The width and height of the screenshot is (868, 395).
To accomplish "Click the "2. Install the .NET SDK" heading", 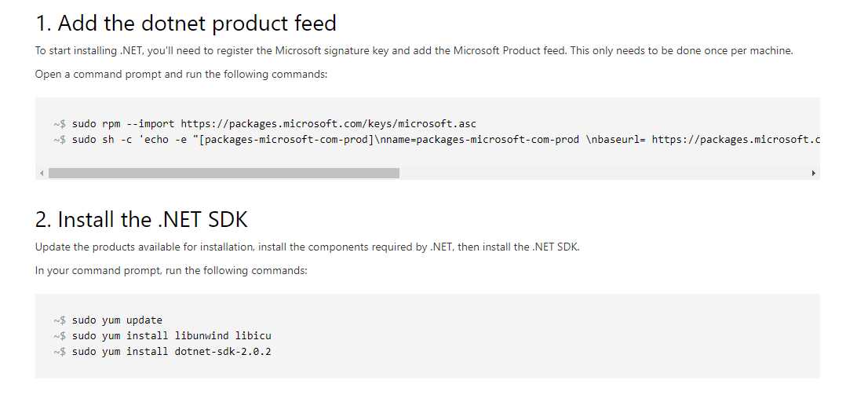I will pyautogui.click(x=141, y=220).
